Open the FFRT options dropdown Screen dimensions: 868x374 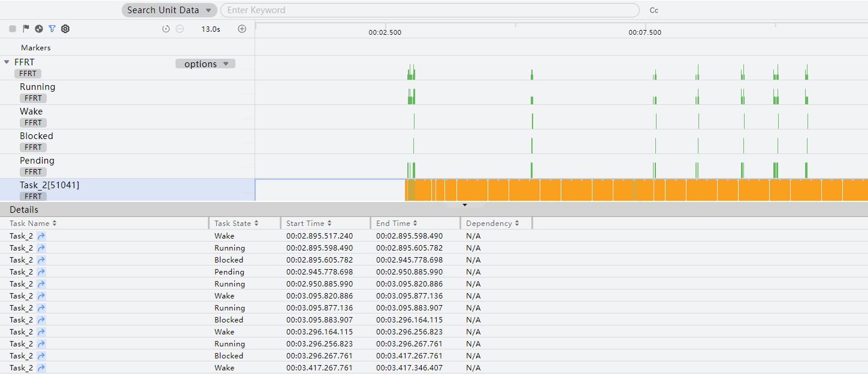pos(205,64)
